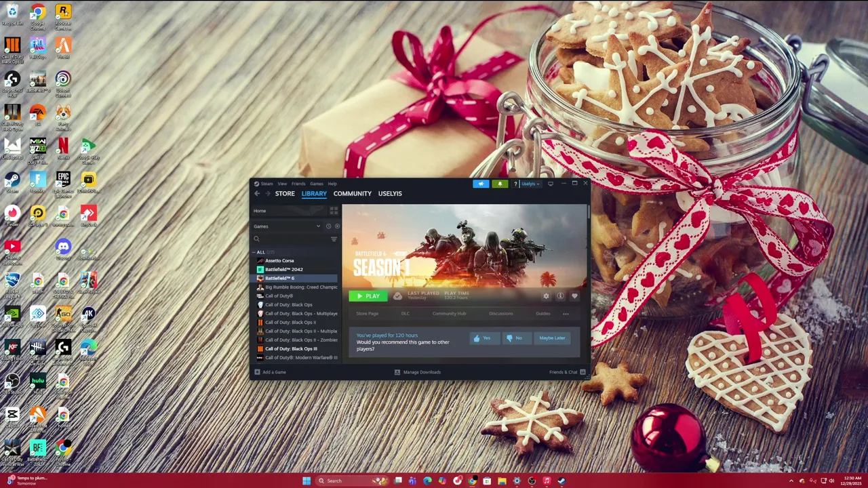
Task: Open more links ellipsis next to Guides
Action: (x=566, y=314)
